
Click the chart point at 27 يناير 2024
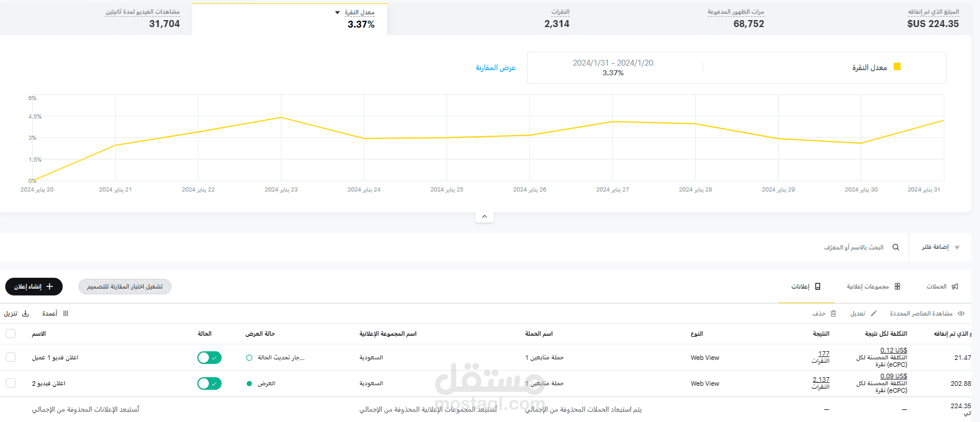click(613, 121)
